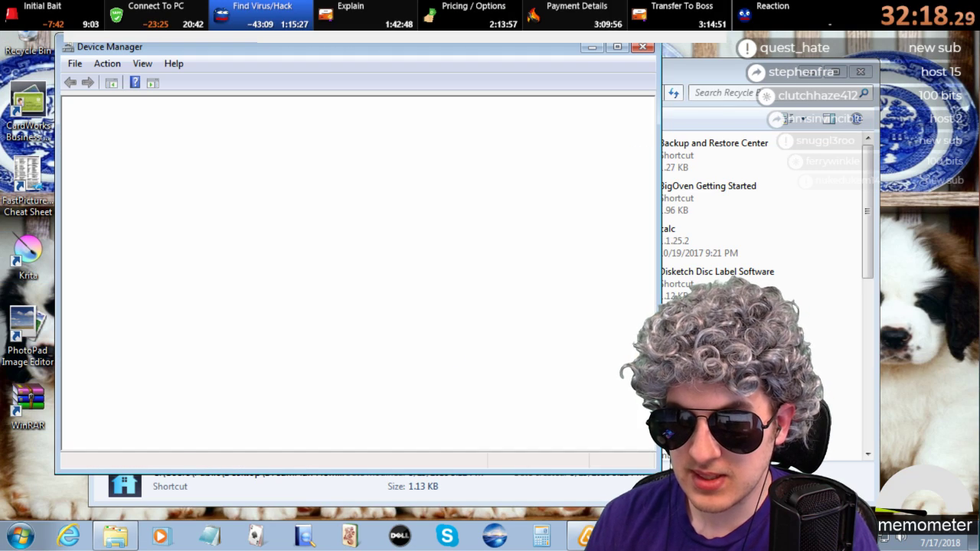Close the Device Manager window
This screenshot has width=980, height=551.
point(642,47)
